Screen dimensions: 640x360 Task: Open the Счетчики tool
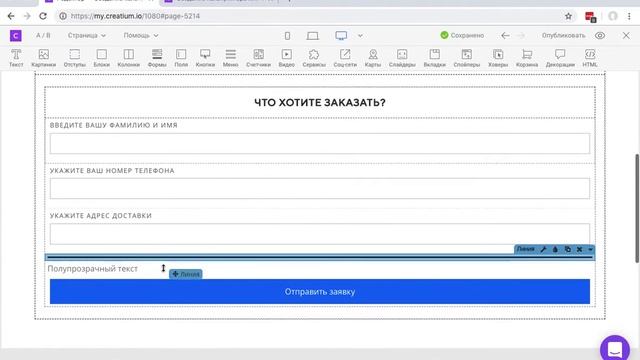coord(258,58)
